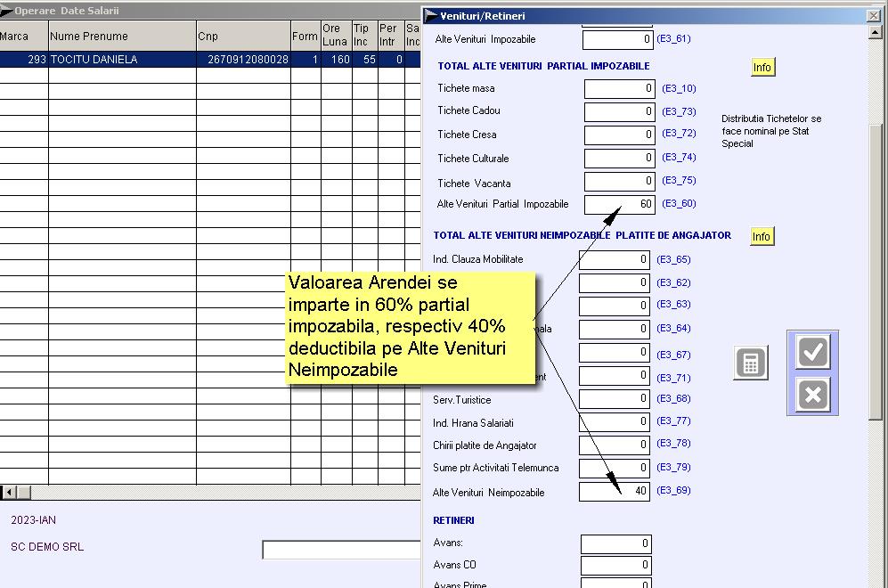Image resolution: width=888 pixels, height=588 pixels.
Task: Select the TOCITU DANIELA employee row
Action: point(122,60)
